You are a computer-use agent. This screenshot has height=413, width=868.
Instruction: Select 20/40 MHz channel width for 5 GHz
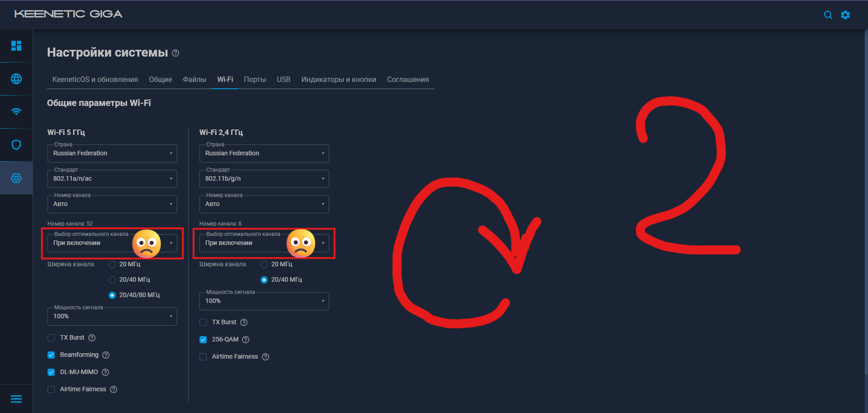(112, 280)
